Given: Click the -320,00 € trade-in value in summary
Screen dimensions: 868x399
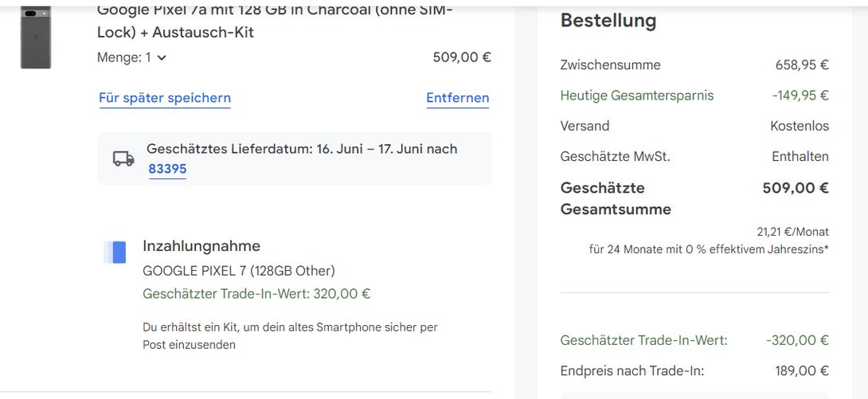Looking at the screenshot, I should [797, 340].
